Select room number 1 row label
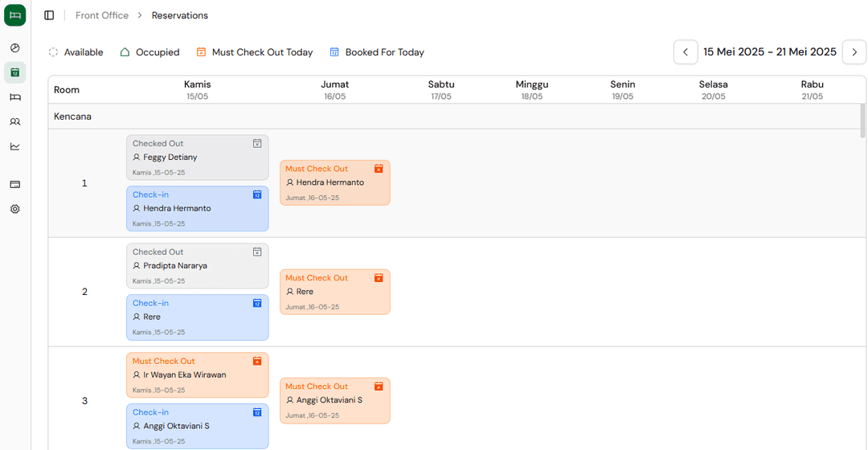 (84, 183)
